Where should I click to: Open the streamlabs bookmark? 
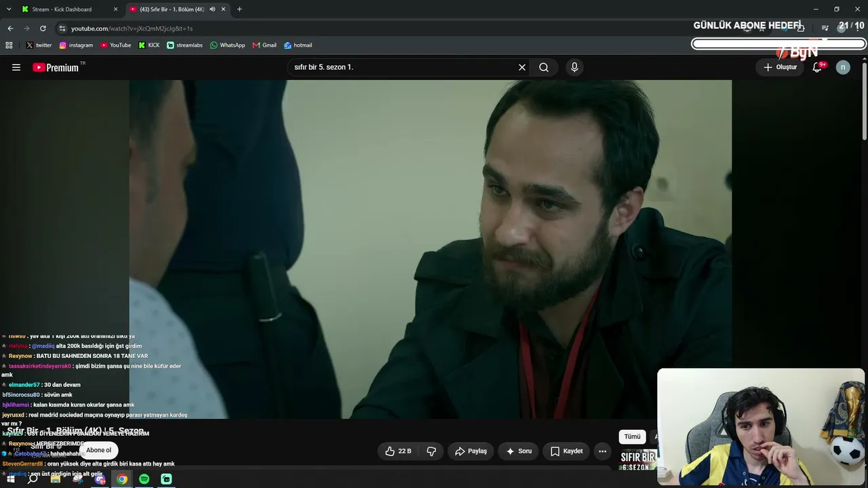(x=184, y=45)
